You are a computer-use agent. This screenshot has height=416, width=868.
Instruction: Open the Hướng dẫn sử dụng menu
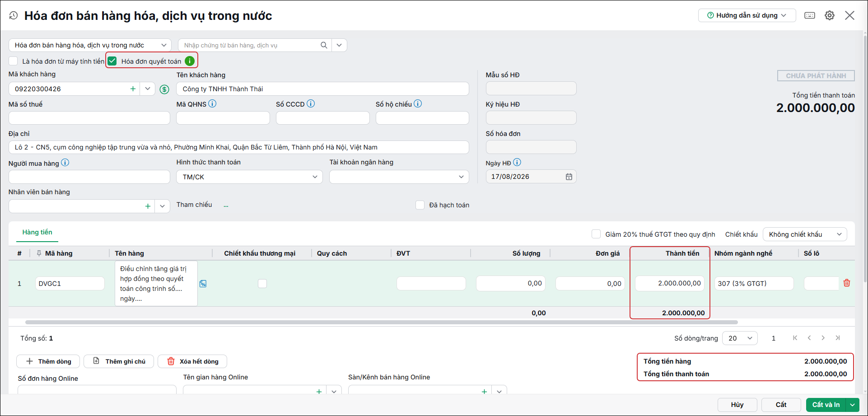click(747, 15)
